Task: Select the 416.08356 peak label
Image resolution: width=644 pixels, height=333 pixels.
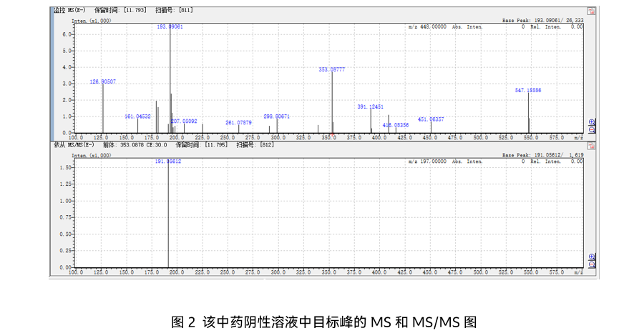Action: pos(396,125)
